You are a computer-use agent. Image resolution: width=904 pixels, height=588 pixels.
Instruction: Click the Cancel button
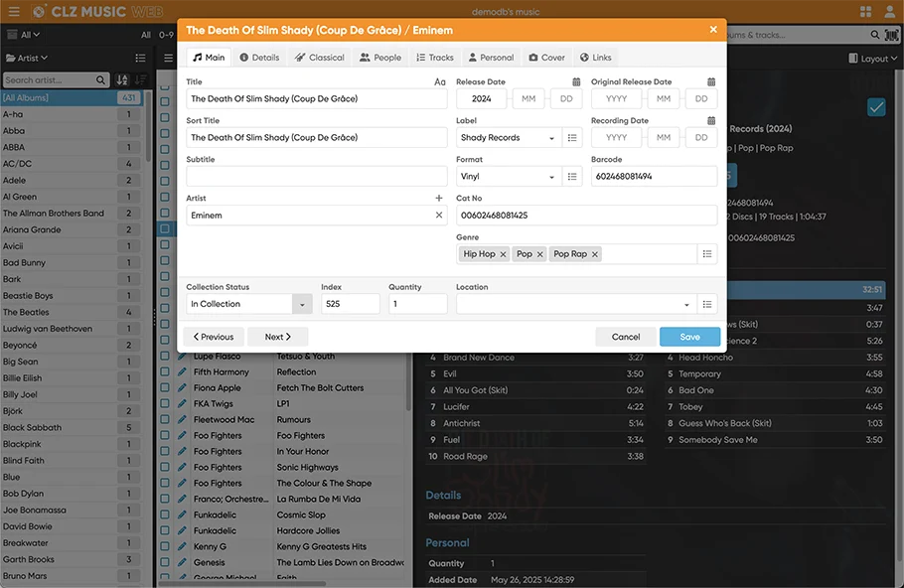[626, 337]
